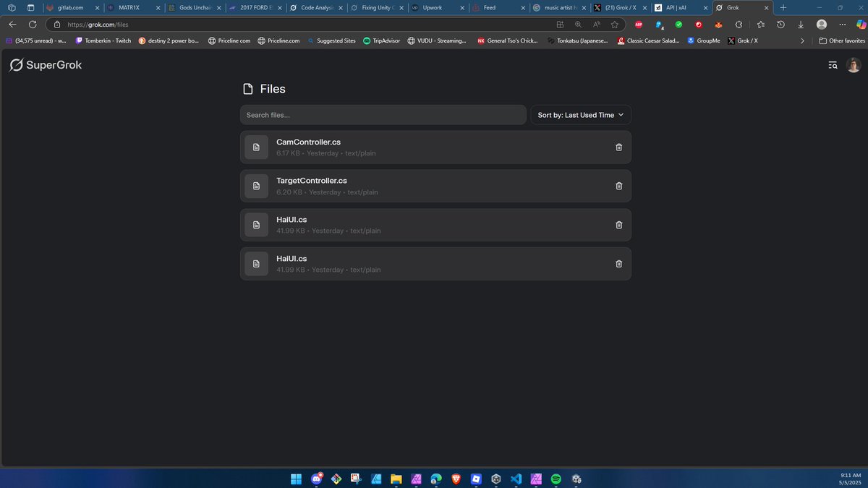Click the browser history clock icon
This screenshot has height=488, width=868.
coord(780,24)
